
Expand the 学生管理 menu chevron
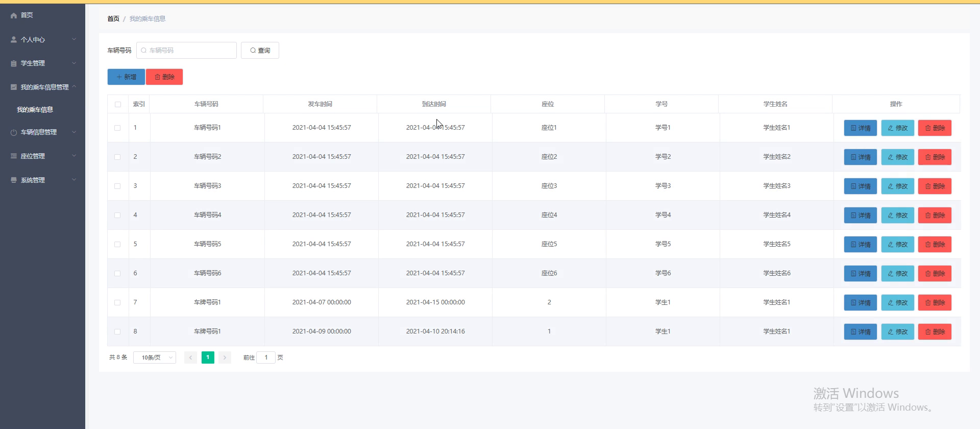pyautogui.click(x=74, y=63)
